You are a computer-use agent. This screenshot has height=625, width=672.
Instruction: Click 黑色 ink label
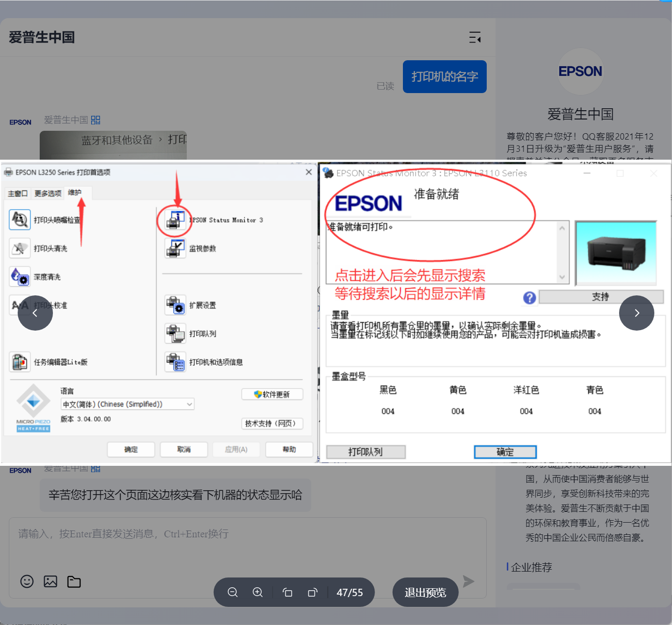click(x=388, y=390)
